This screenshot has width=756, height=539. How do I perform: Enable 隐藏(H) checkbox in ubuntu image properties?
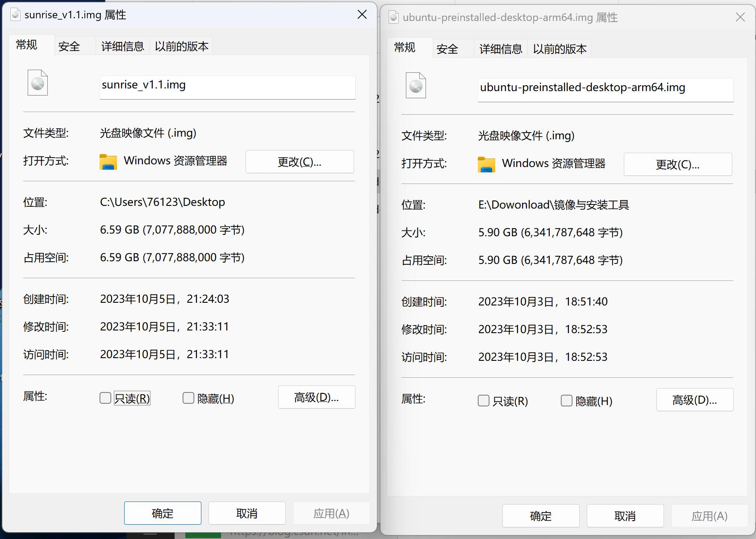[567, 401]
